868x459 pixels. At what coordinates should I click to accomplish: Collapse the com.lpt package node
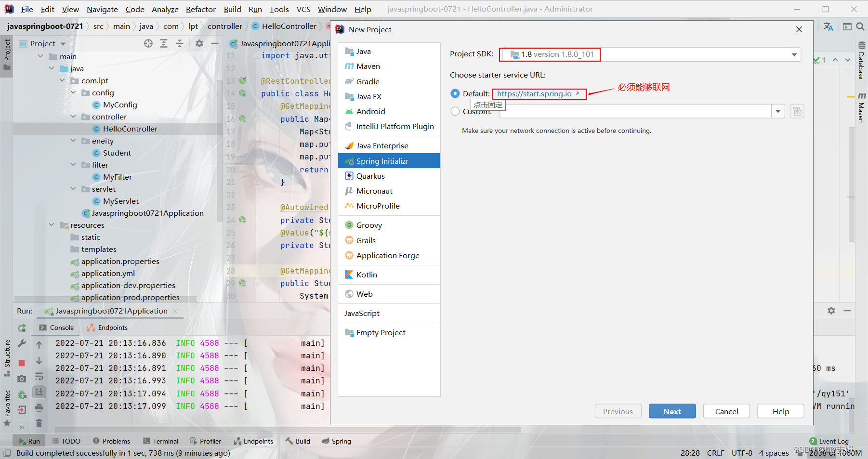[62, 80]
